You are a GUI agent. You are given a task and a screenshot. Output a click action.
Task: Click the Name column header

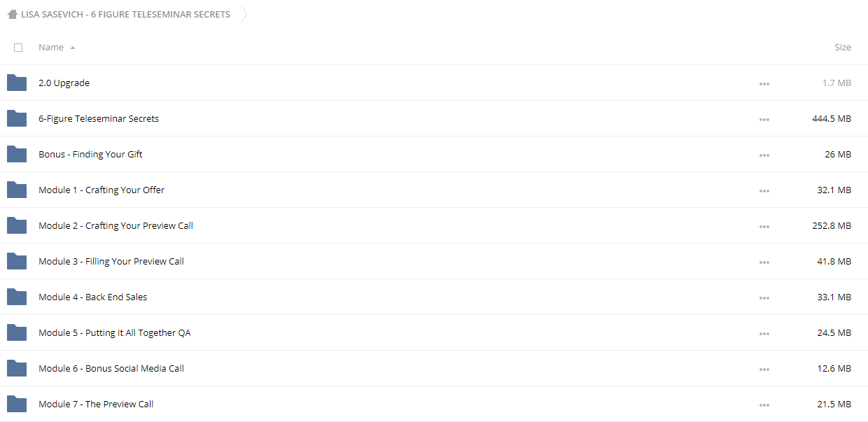click(51, 48)
